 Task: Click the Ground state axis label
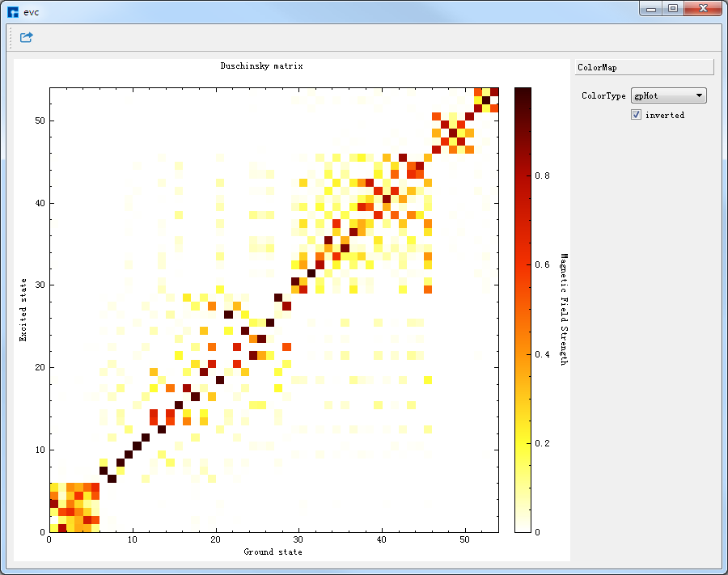tap(273, 552)
